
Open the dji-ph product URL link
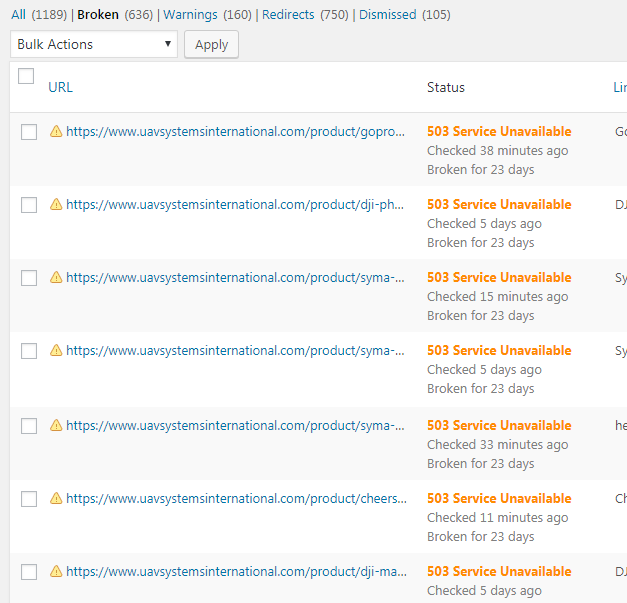click(x=235, y=204)
